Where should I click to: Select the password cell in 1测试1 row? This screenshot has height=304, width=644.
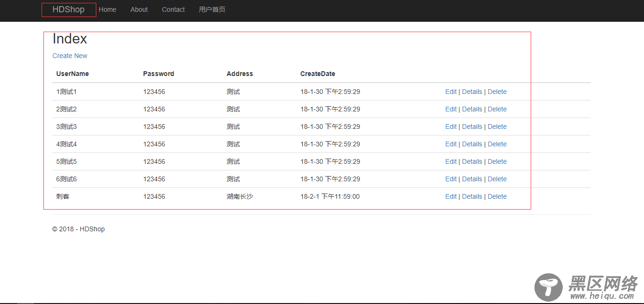coord(154,92)
